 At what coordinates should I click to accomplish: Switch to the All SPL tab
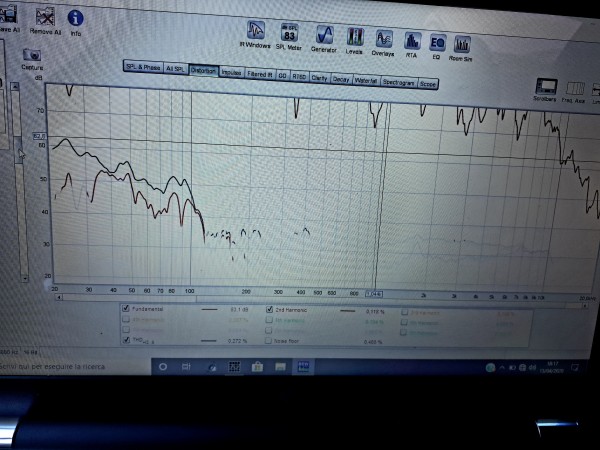176,68
